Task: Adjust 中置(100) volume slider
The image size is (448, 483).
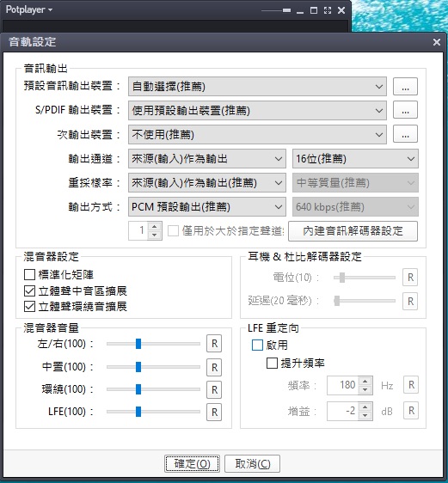Action: click(153, 367)
